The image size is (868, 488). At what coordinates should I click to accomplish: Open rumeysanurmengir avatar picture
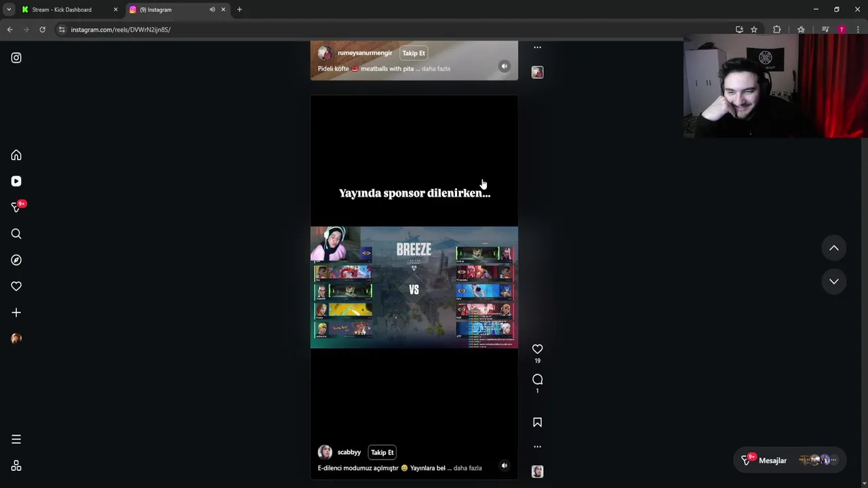click(325, 53)
